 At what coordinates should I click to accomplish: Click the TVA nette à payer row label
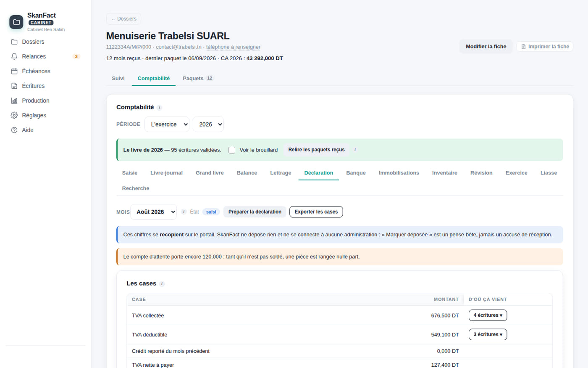(x=153, y=365)
